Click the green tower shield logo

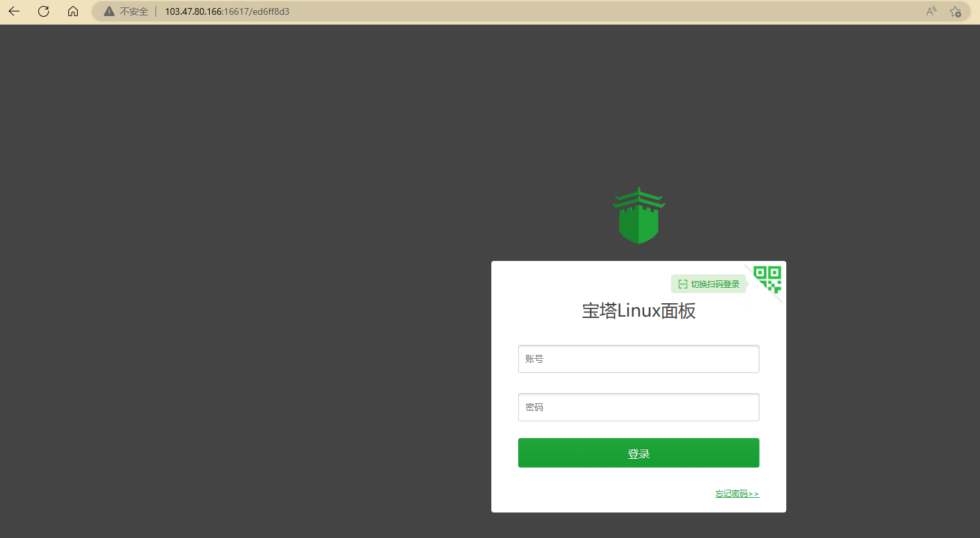pos(639,215)
